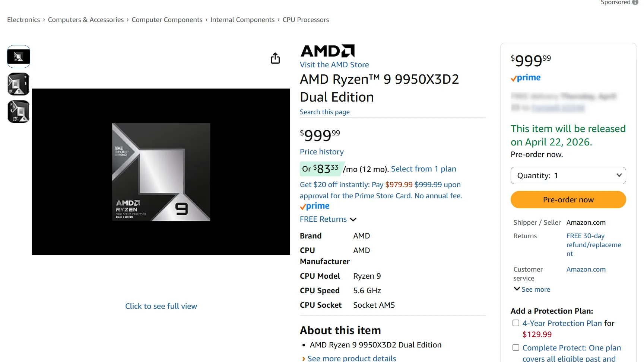Open the Quantity dropdown
The height and width of the screenshot is (362, 644).
(568, 175)
